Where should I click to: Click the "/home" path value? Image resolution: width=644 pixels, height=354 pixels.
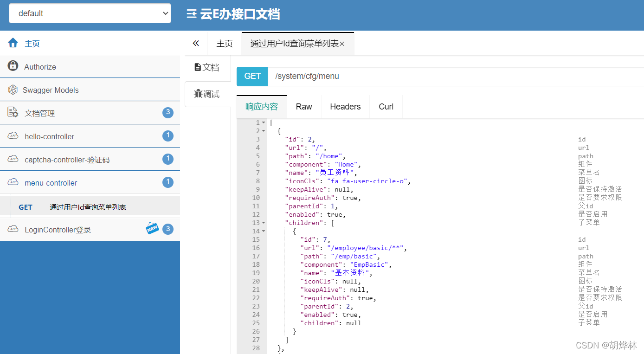pos(329,156)
